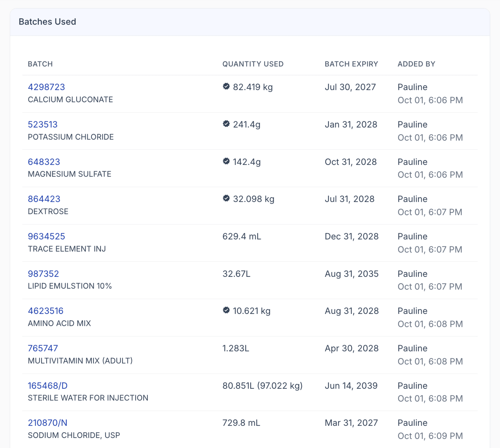Open batch 210870/N link
500x448 pixels.
point(48,423)
